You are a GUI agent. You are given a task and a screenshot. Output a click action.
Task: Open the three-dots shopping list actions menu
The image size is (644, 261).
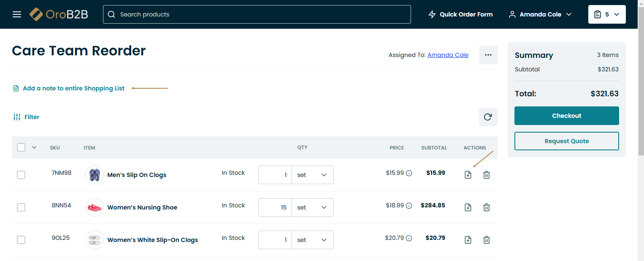click(x=488, y=55)
